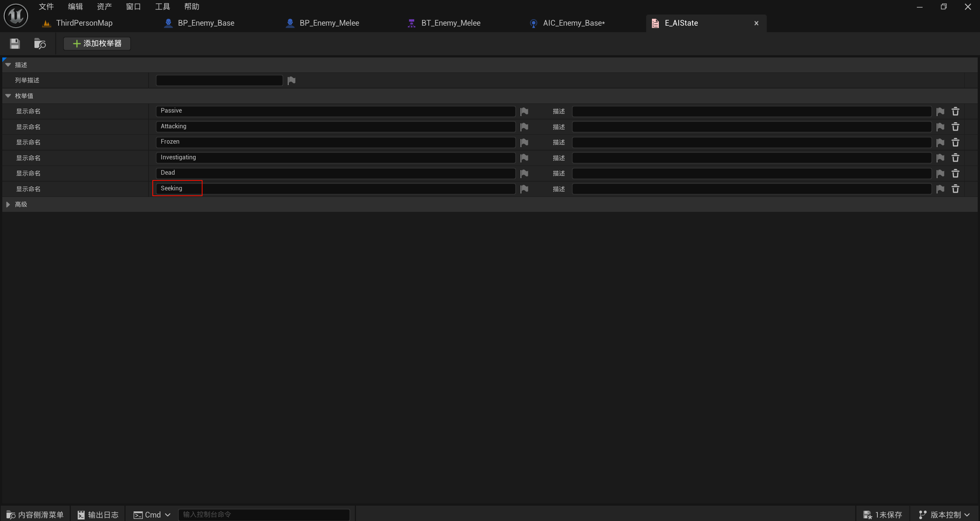The width and height of the screenshot is (980, 521).
Task: Open the 文件 menu
Action: [46, 7]
